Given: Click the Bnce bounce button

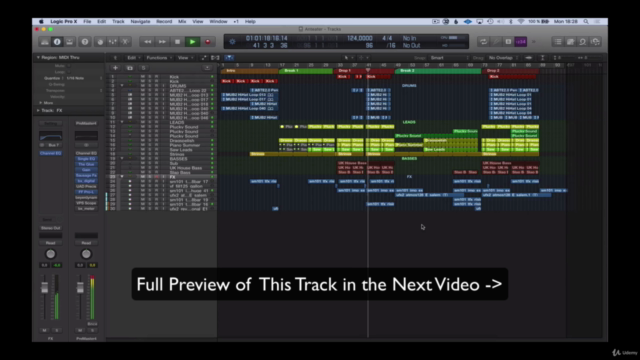Looking at the screenshot, I should (92, 324).
